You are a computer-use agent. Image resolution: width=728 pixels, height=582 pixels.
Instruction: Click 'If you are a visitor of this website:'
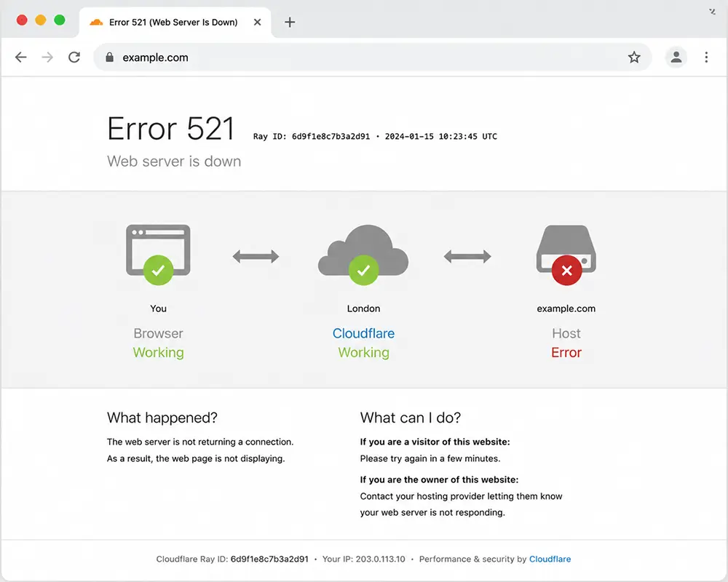435,442
